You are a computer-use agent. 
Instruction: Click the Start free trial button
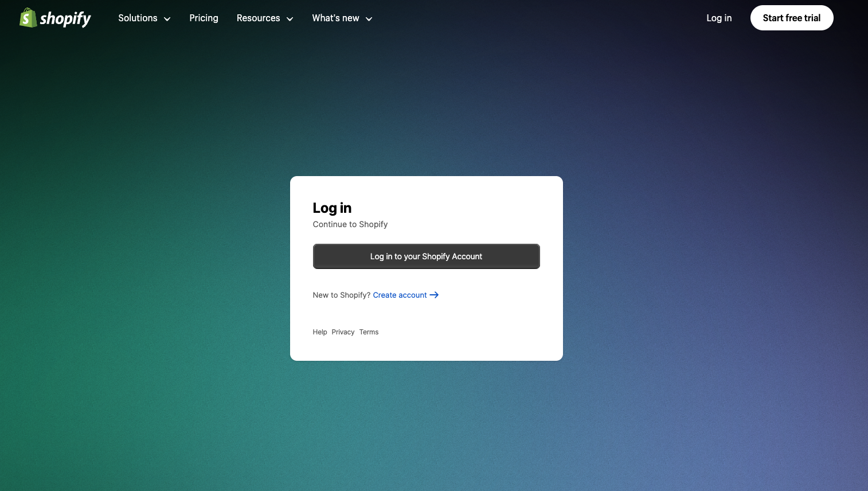click(x=792, y=18)
